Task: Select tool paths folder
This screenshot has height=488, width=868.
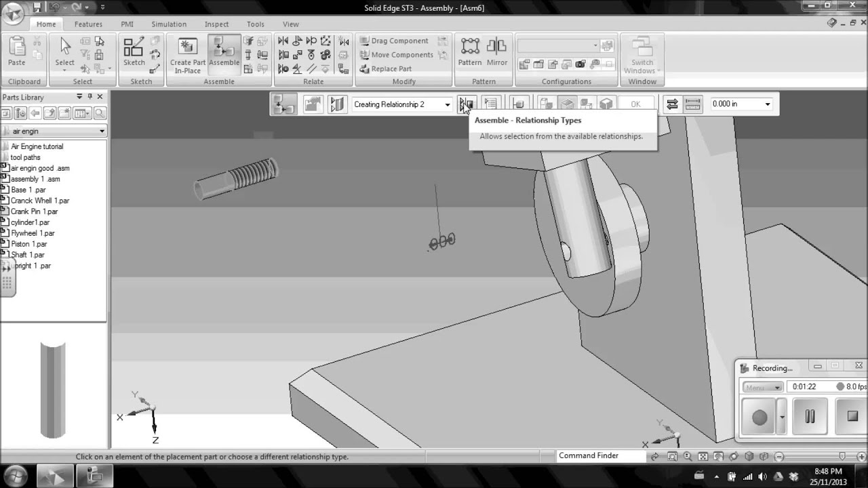Action: tap(25, 157)
